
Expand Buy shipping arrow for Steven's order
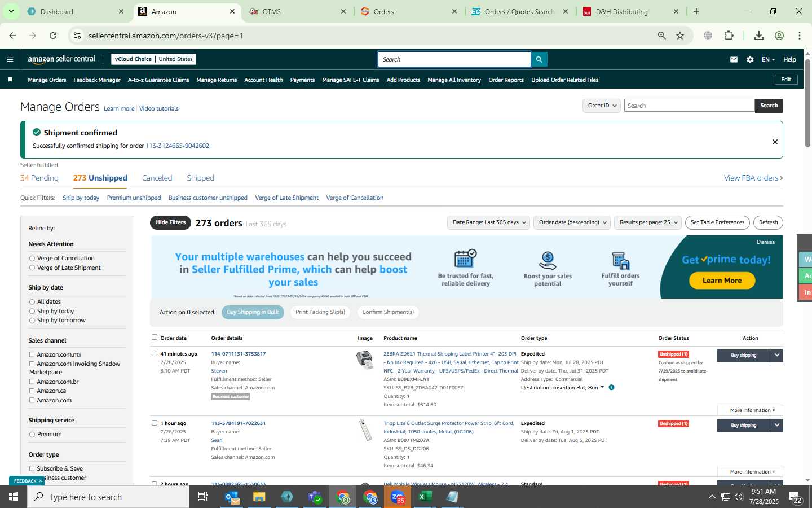777,356
